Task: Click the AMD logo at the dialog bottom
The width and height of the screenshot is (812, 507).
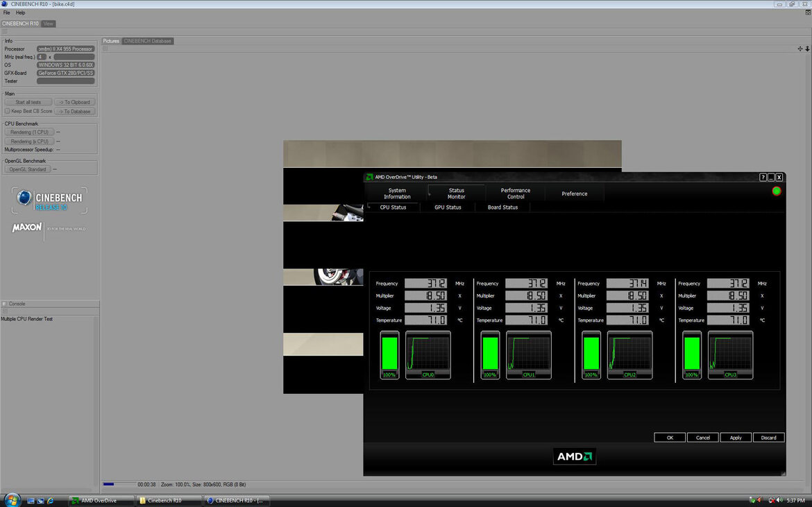Action: coord(575,456)
